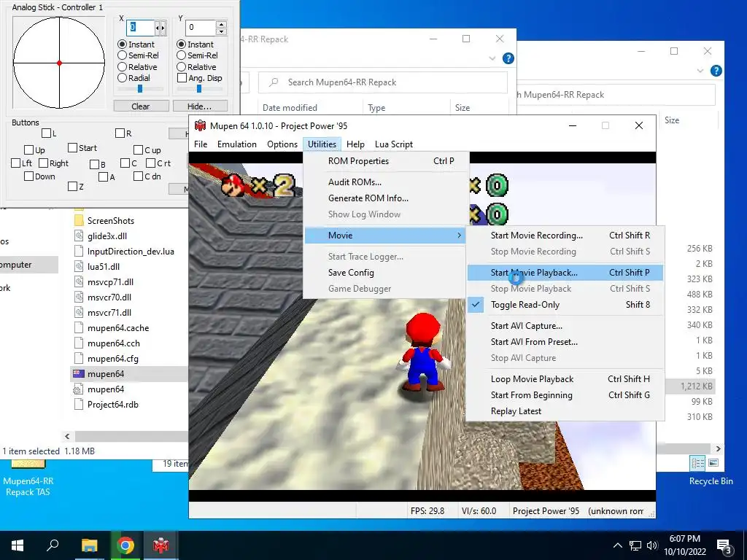Sort by Type column header
The width and height of the screenshot is (747, 560).
coord(376,108)
